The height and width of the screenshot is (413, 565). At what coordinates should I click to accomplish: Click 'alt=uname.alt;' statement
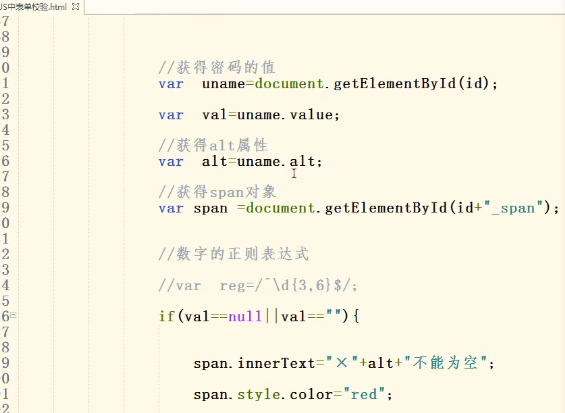pos(262,161)
